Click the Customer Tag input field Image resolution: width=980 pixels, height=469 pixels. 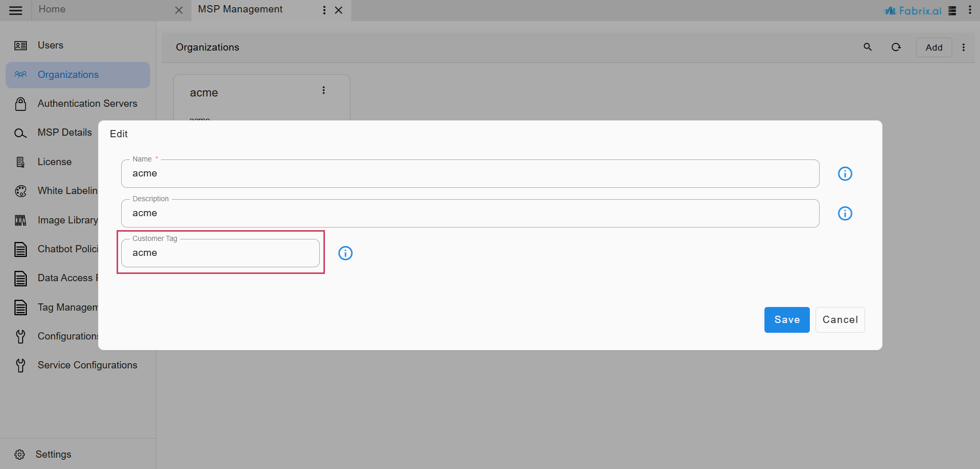[220, 253]
